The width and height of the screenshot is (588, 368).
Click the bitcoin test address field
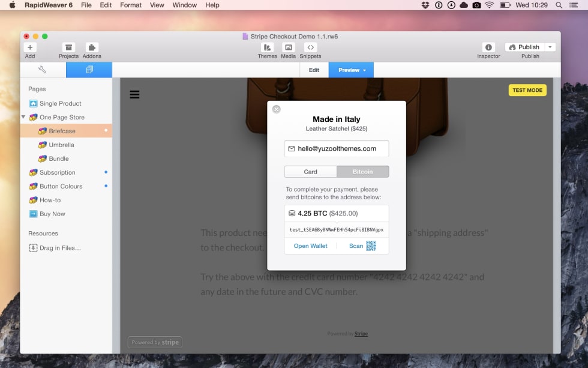tap(337, 229)
